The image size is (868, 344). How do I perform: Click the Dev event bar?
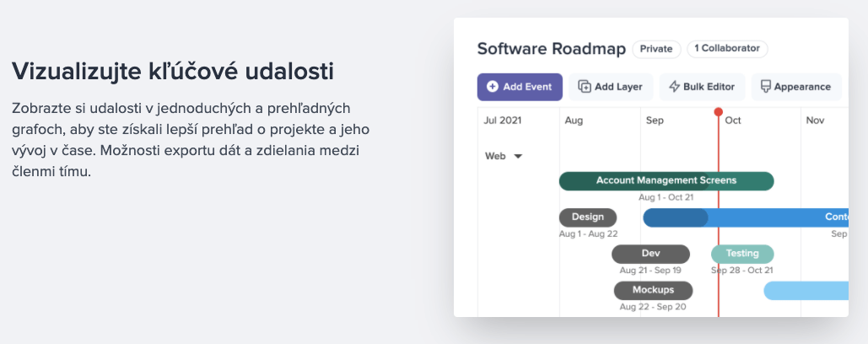pos(650,254)
